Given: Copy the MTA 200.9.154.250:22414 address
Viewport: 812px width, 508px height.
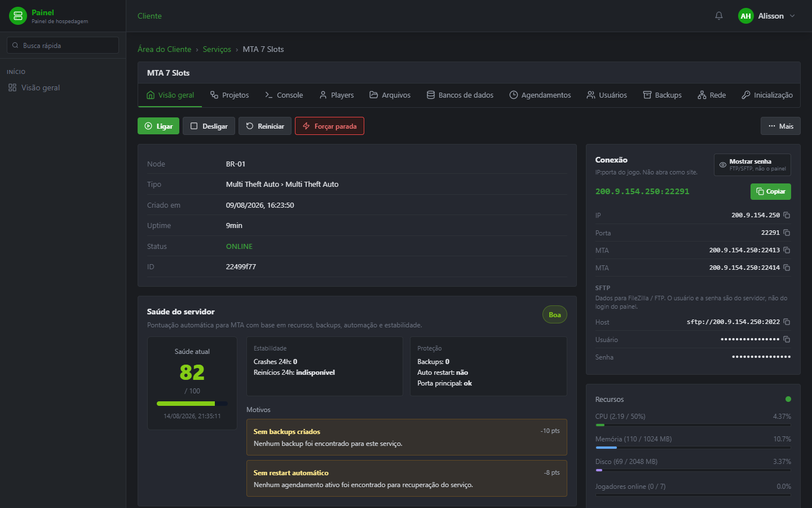Looking at the screenshot, I should pos(787,268).
